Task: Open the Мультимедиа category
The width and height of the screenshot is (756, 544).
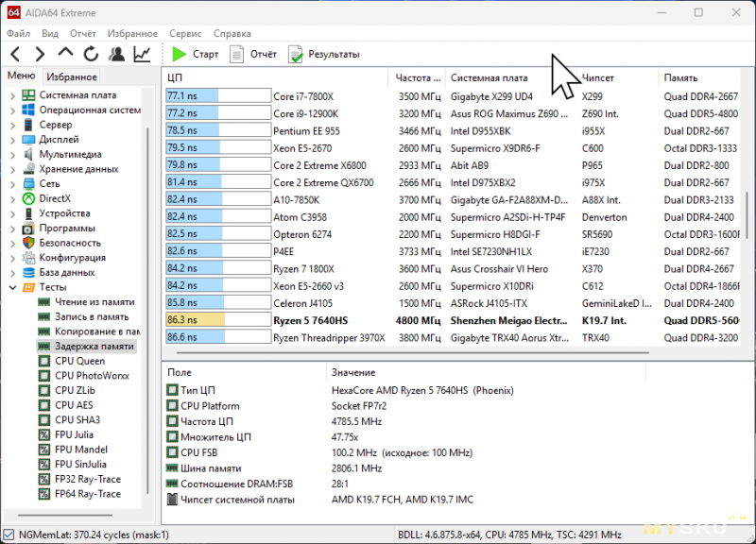Action: [x=70, y=154]
